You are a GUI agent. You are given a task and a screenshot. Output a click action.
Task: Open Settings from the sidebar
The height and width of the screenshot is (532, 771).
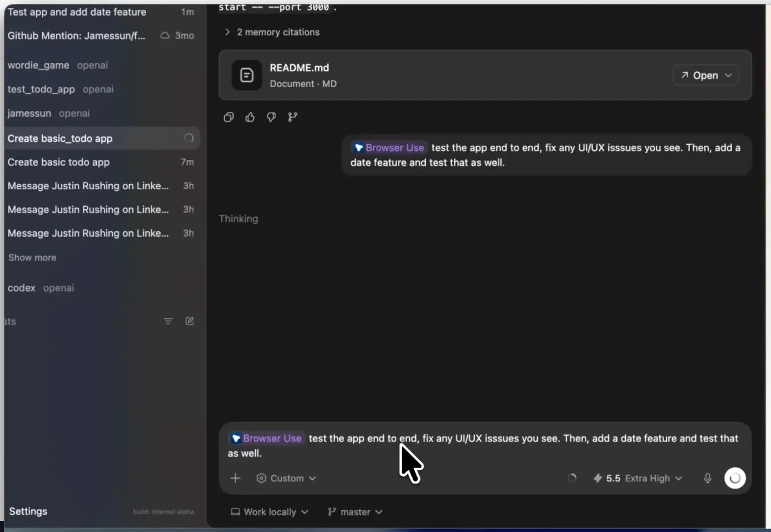tap(28, 511)
